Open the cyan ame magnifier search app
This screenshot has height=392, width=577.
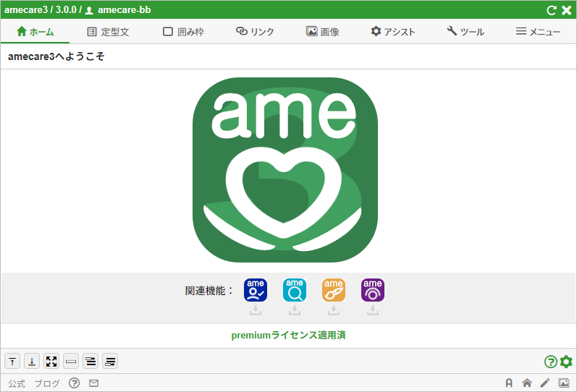click(x=295, y=289)
